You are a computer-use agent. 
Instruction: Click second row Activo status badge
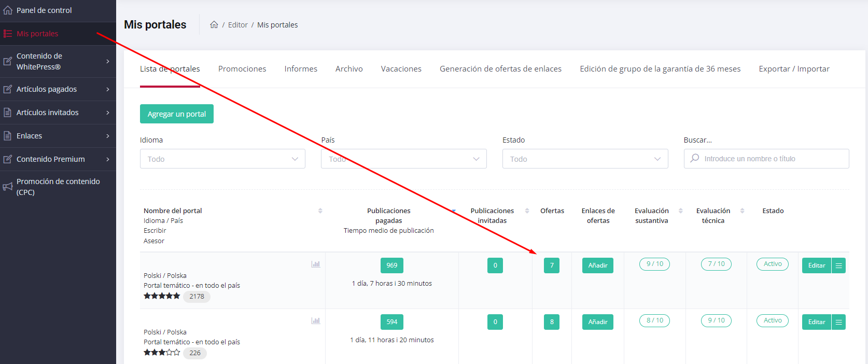click(773, 320)
